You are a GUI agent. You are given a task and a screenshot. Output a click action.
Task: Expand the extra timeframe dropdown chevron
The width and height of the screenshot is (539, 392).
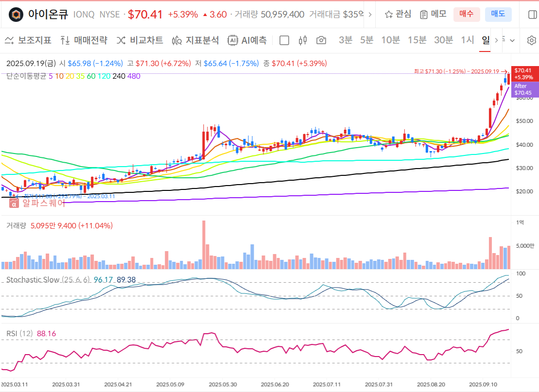(x=512, y=40)
